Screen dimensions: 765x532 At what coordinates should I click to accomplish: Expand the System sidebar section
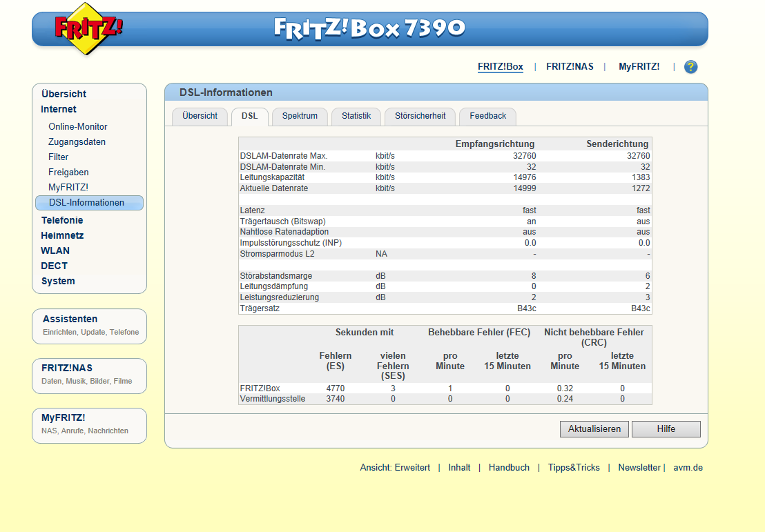tap(58, 282)
